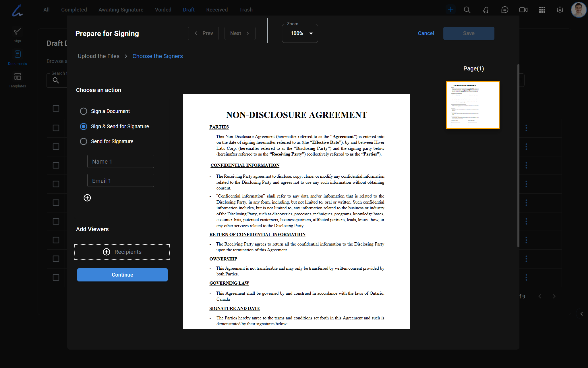
Task: Click the Cancel link
Action: click(426, 33)
